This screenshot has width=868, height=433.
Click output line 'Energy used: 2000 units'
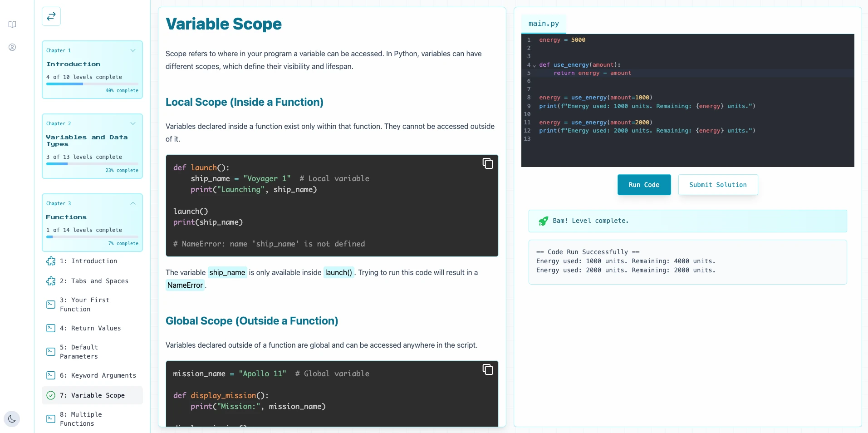pyautogui.click(x=580, y=270)
